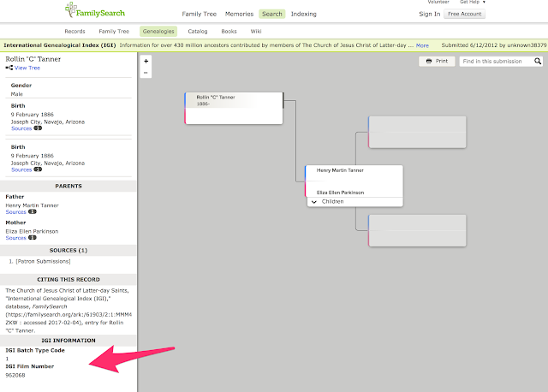This screenshot has height=392, width=548.
Task: Switch to the Wiki tab
Action: (x=256, y=32)
